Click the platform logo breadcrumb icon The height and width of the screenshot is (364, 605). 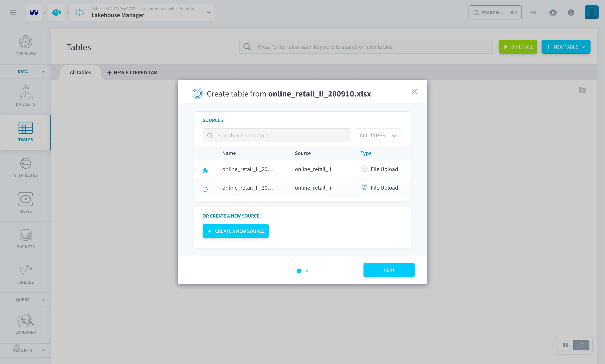click(x=34, y=13)
